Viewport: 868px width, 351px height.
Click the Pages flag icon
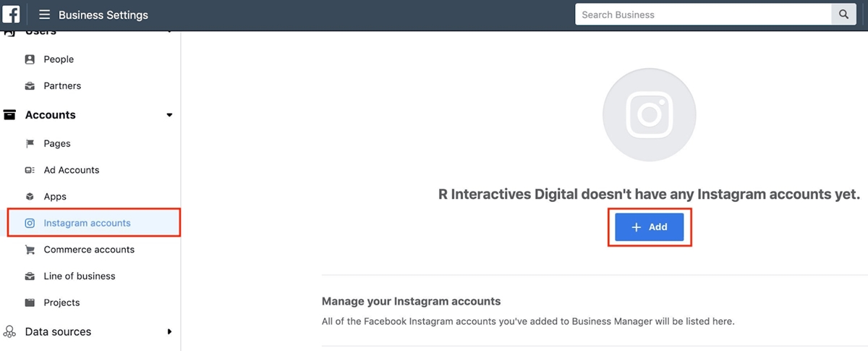coord(30,144)
